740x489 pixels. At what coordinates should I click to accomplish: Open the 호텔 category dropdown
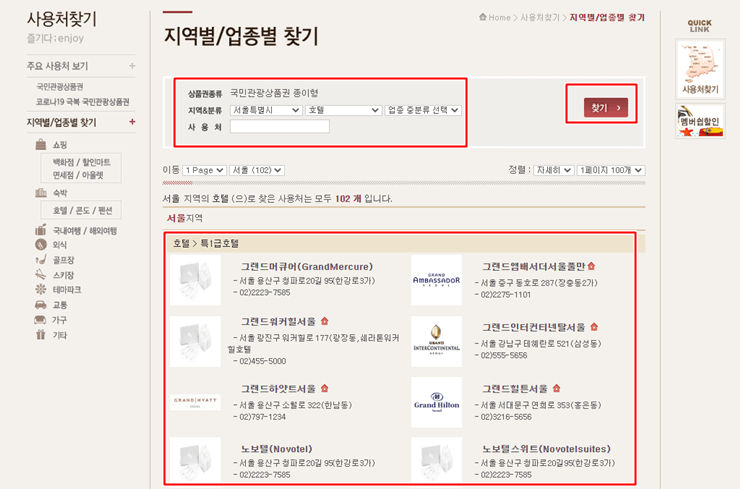point(344,110)
